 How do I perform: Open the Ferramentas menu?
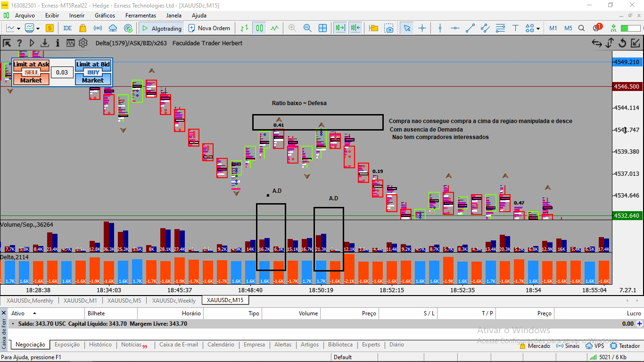pyautogui.click(x=140, y=15)
